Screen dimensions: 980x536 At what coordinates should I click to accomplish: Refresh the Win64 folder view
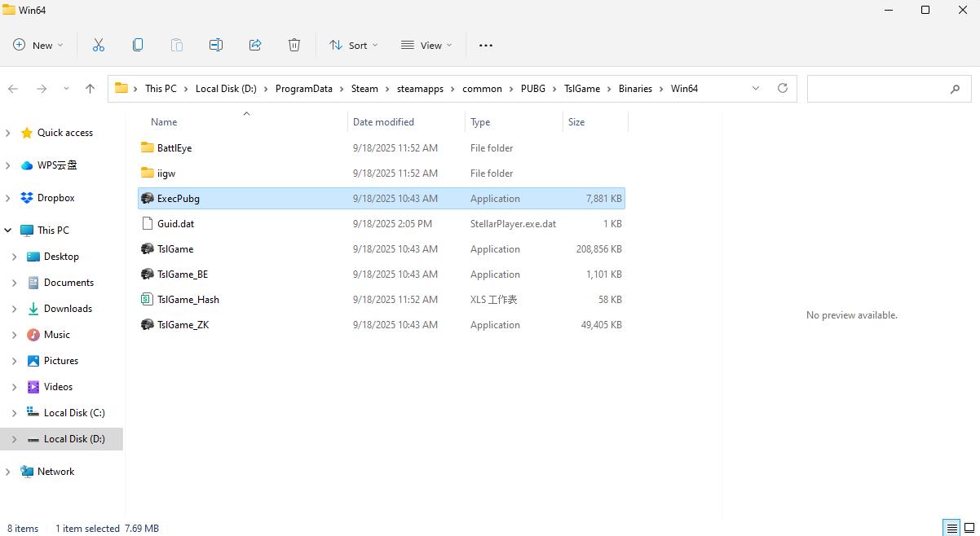point(782,88)
